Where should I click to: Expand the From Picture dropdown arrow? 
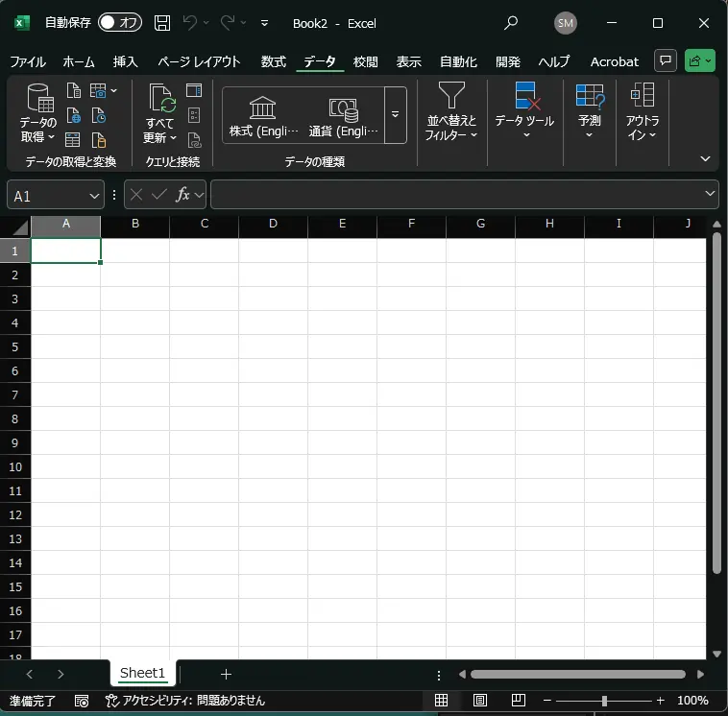(113, 91)
